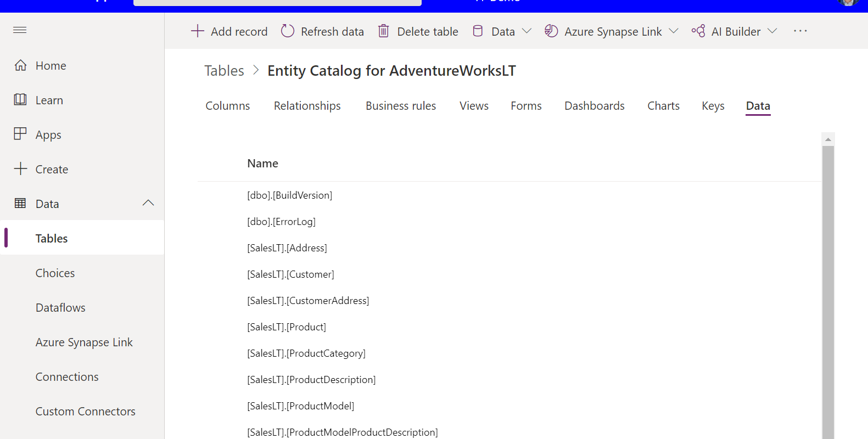Open Azure Synapse Link in sidebar
Image resolution: width=868 pixels, height=439 pixels.
pyautogui.click(x=82, y=341)
